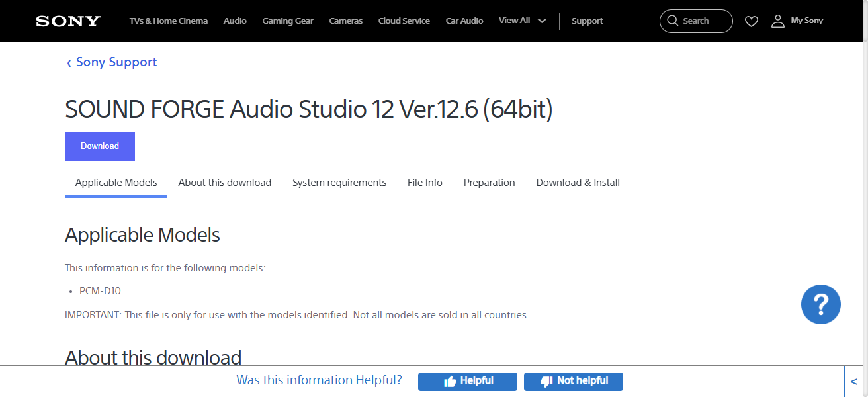Screen dimensions: 868x397
Task: Open favorites with the heart icon
Action: tap(752, 21)
